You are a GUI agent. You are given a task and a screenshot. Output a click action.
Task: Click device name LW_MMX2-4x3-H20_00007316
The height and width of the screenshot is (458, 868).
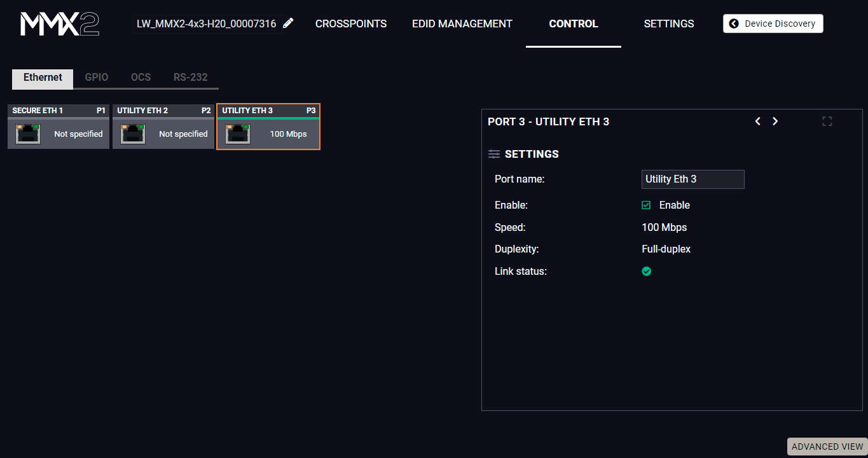pos(207,24)
